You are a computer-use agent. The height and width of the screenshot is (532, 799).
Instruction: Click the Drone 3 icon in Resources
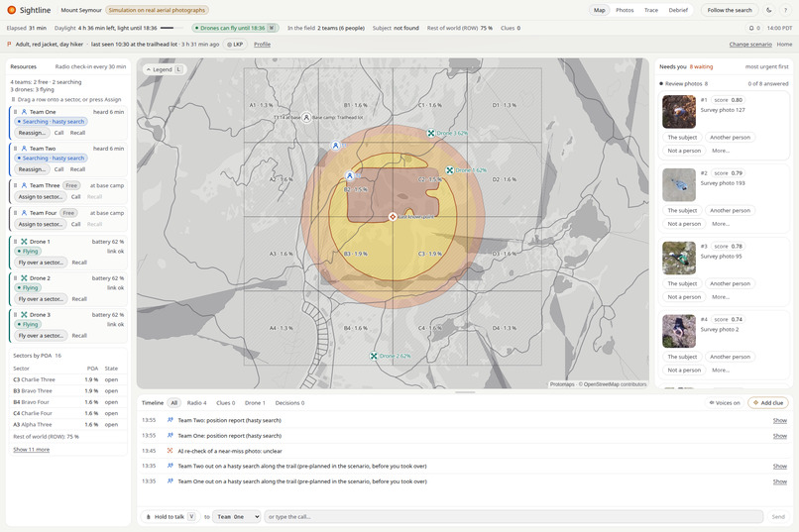24,315
